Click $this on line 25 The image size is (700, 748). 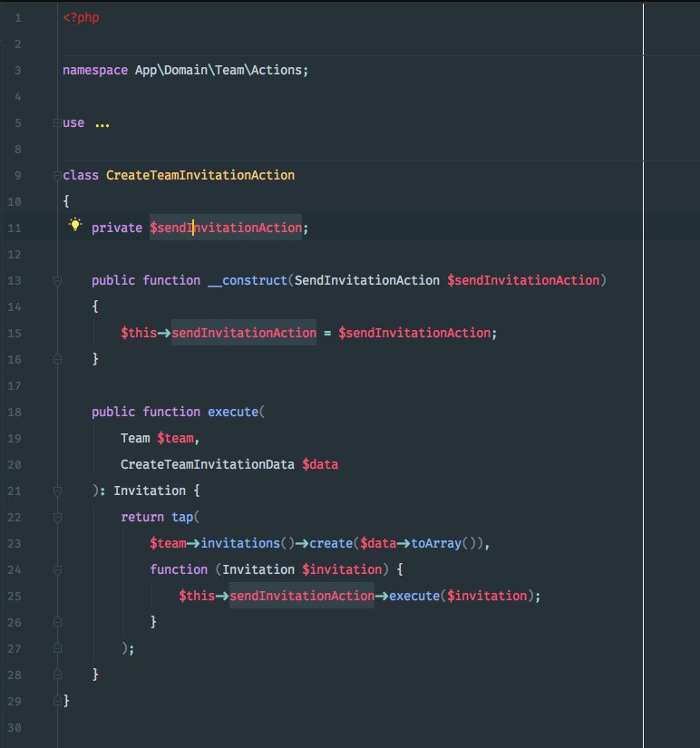point(197,596)
